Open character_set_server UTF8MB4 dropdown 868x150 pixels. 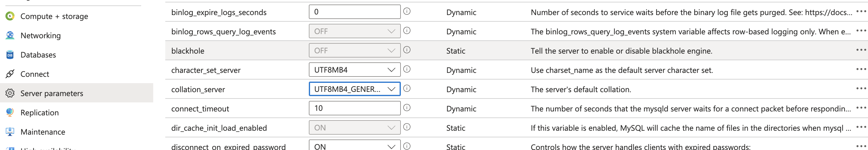[x=354, y=70]
